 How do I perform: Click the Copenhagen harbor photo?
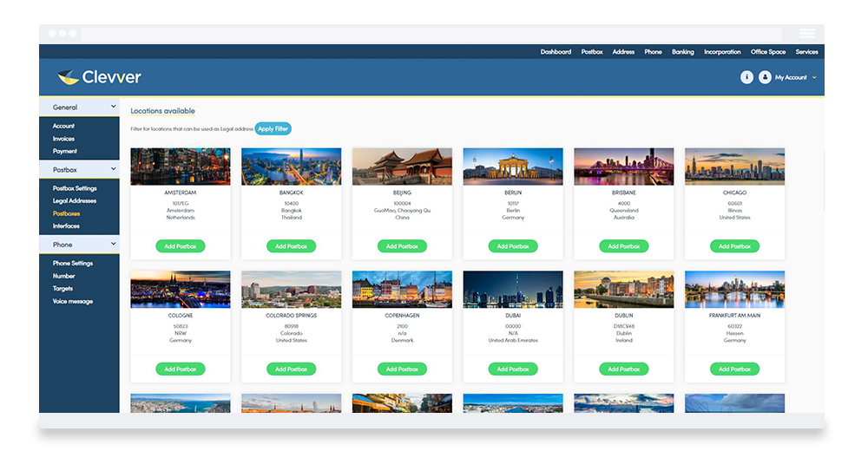[x=402, y=290]
